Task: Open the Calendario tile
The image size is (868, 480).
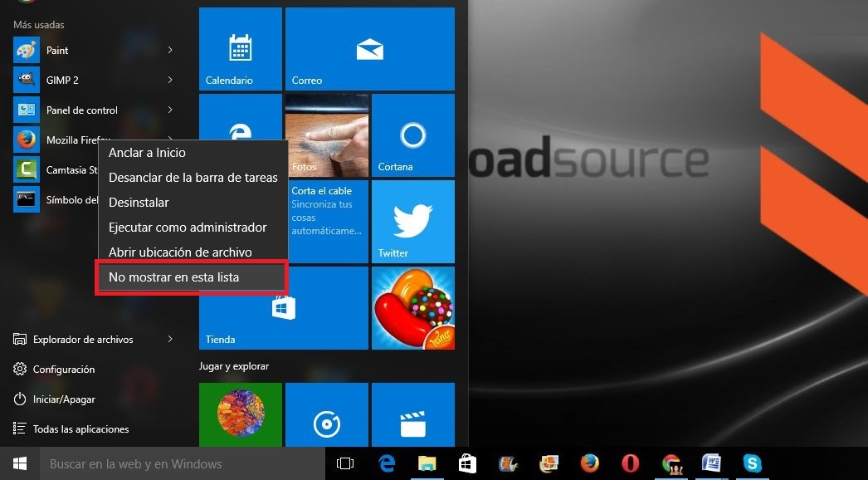Action: pos(241,49)
